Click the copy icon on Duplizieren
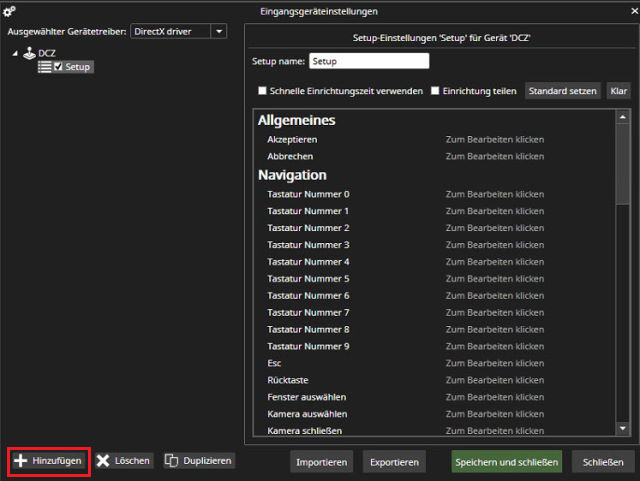 pyautogui.click(x=171, y=461)
